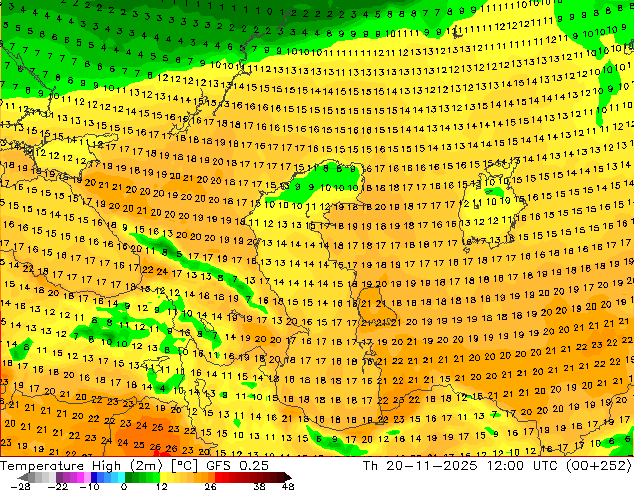
Task: Click the '-10' legend label
Action: [x=89, y=486]
